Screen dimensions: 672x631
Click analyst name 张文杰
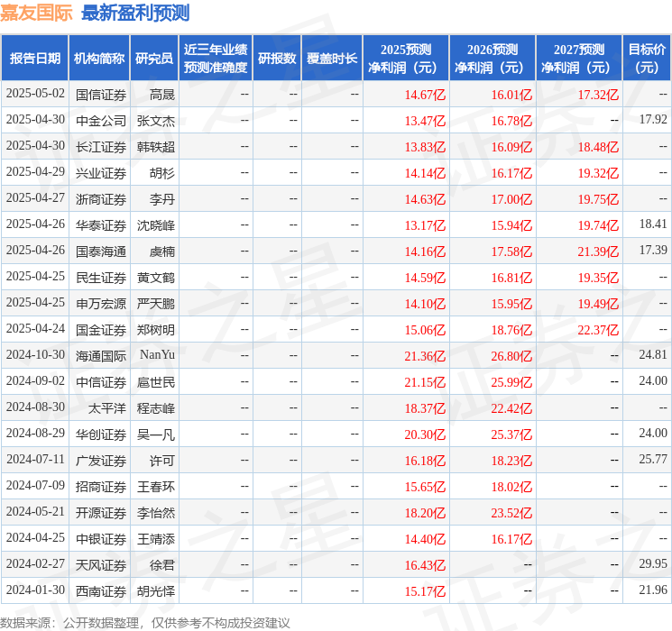point(155,121)
